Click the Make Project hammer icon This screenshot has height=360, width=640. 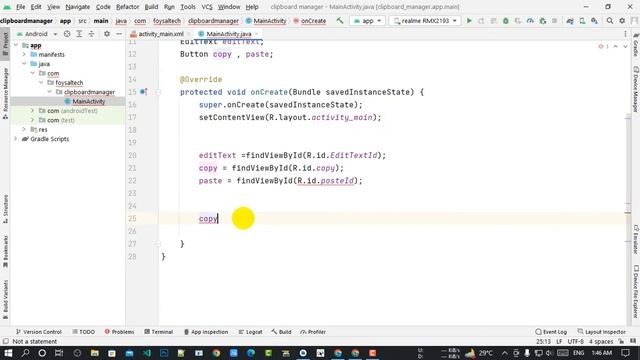(x=340, y=20)
